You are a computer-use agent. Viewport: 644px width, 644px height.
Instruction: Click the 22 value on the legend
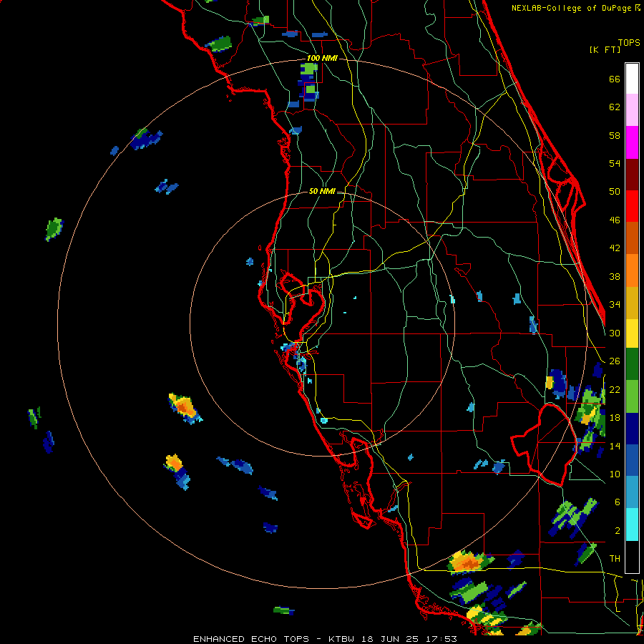[615, 389]
